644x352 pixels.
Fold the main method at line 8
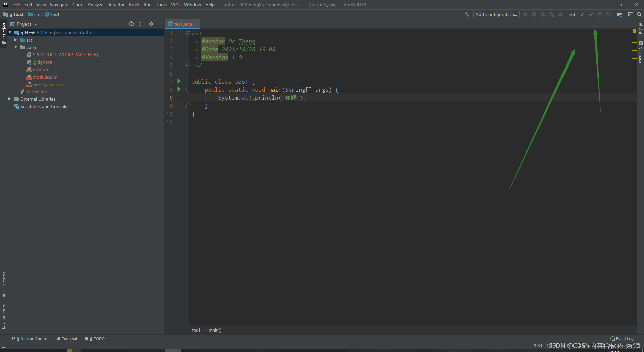189,90
